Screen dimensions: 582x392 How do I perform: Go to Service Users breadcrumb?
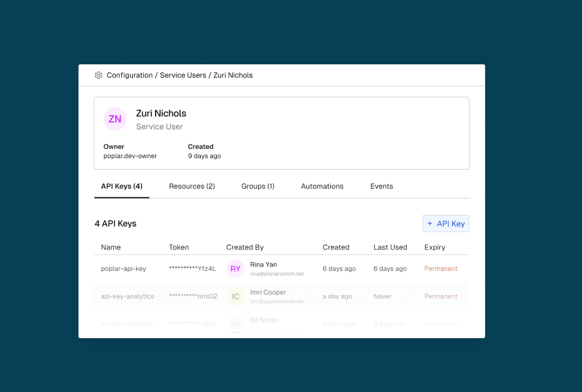[x=183, y=75]
